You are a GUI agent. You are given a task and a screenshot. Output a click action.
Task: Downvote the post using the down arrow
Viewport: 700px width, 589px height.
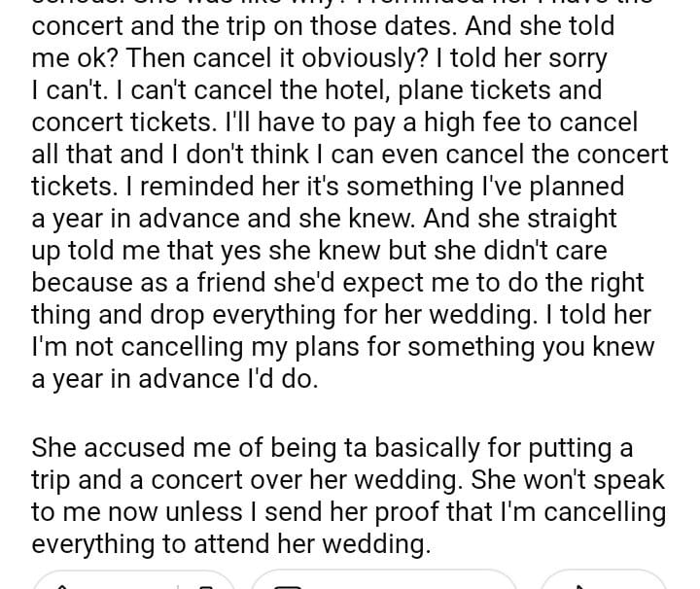[204, 583]
